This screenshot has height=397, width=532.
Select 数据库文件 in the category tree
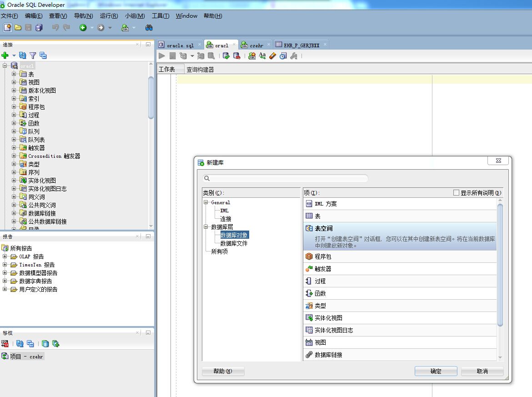[x=234, y=243]
